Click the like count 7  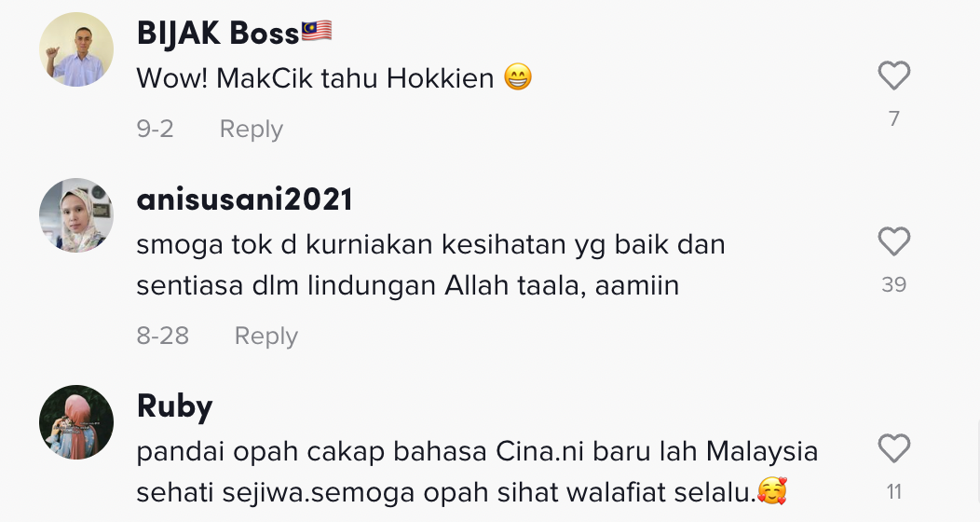[x=893, y=118]
